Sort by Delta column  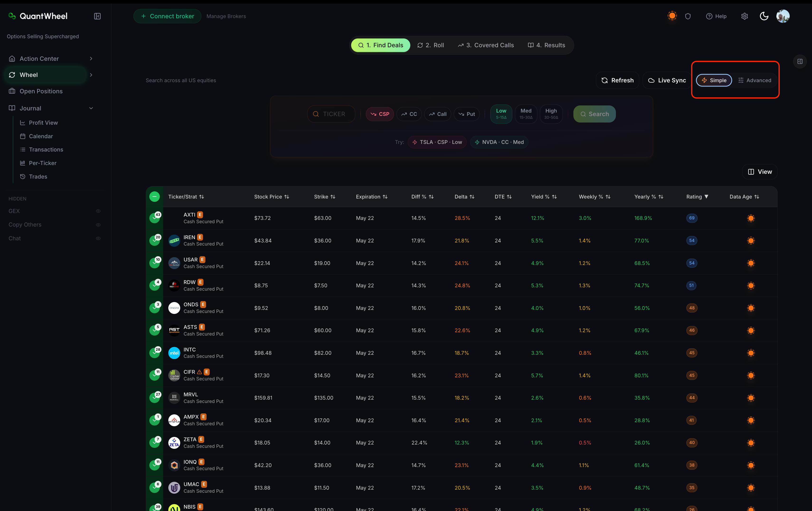pos(464,197)
